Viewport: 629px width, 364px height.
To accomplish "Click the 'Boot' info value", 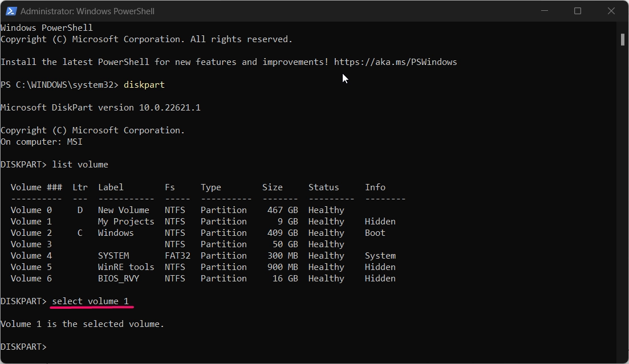I will tap(375, 233).
